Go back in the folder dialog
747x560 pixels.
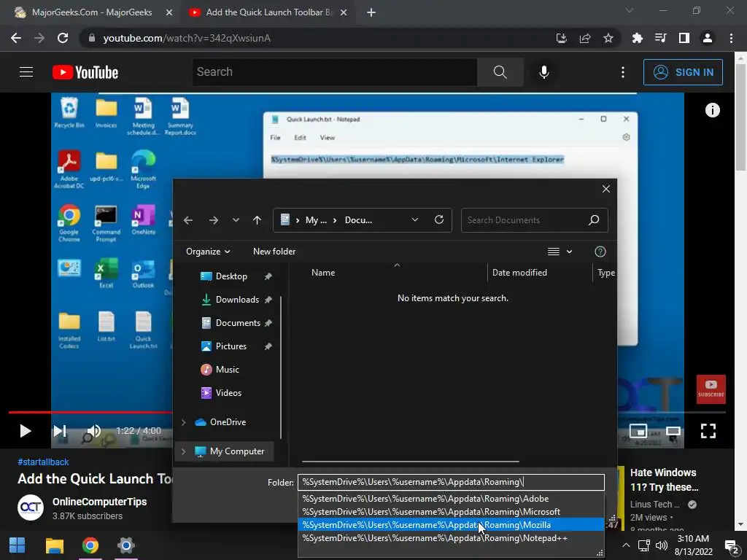(x=188, y=220)
